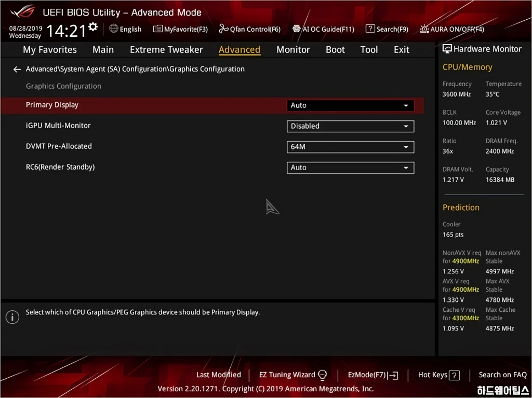The image size is (532, 398).
Task: Click the 165 pts cooler score
Action: click(453, 235)
